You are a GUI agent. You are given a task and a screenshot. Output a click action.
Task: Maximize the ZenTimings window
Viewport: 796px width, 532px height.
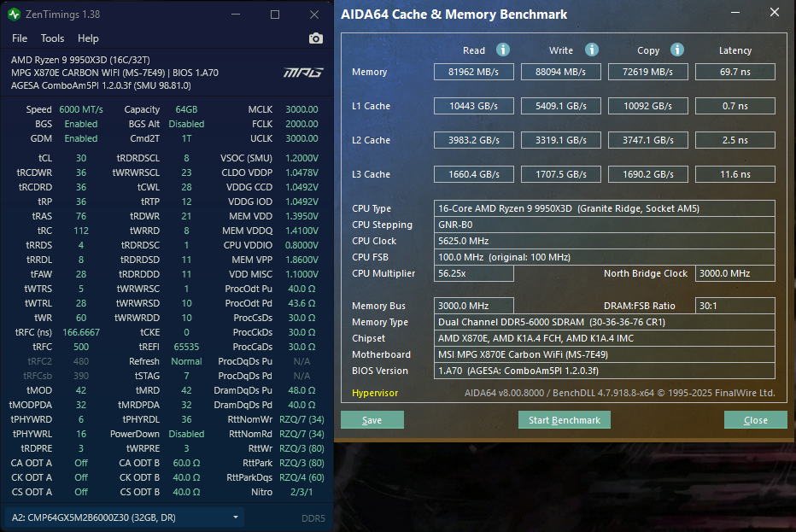point(275,15)
